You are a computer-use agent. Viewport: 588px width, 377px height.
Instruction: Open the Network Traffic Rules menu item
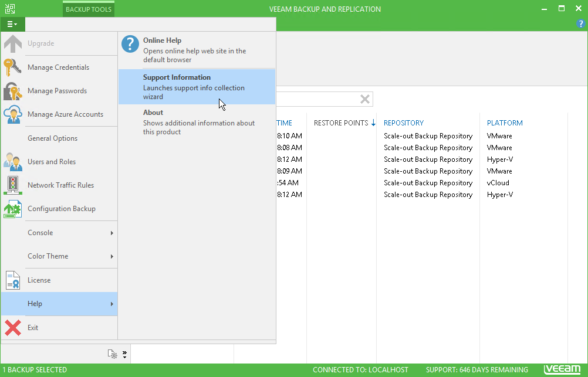[x=59, y=185]
